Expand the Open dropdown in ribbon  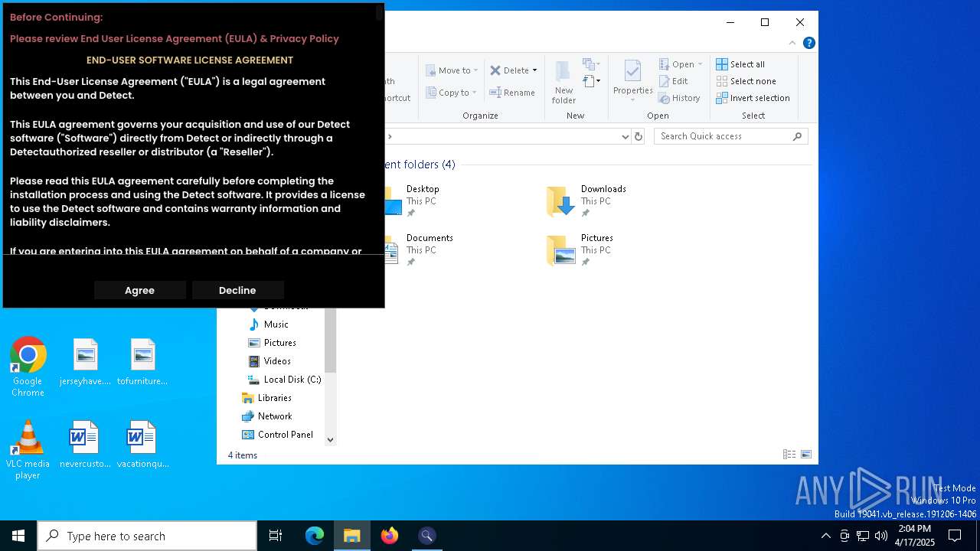pyautogui.click(x=681, y=64)
